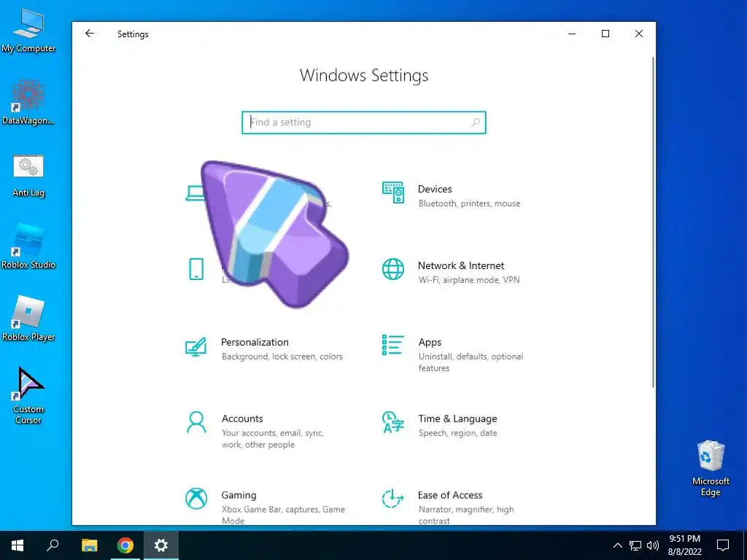The width and height of the screenshot is (747, 560).
Task: Click the Ease of Access heading
Action: tap(449, 495)
